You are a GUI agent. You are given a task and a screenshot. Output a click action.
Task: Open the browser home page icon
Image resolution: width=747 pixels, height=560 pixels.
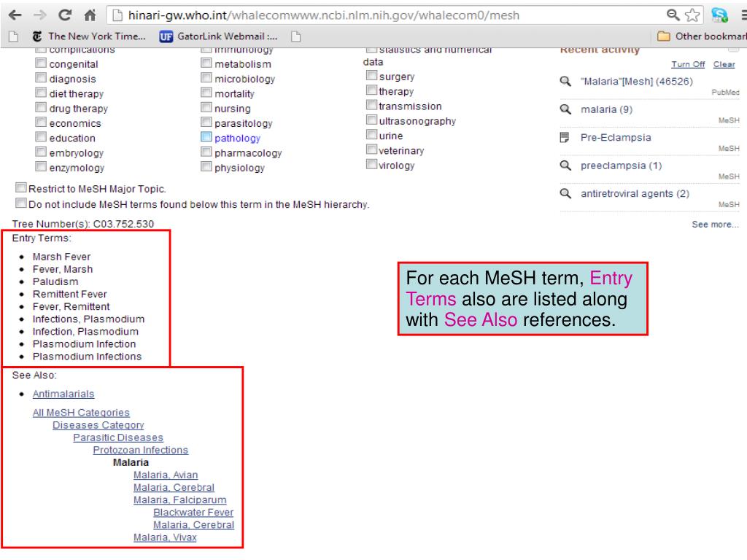click(x=90, y=15)
